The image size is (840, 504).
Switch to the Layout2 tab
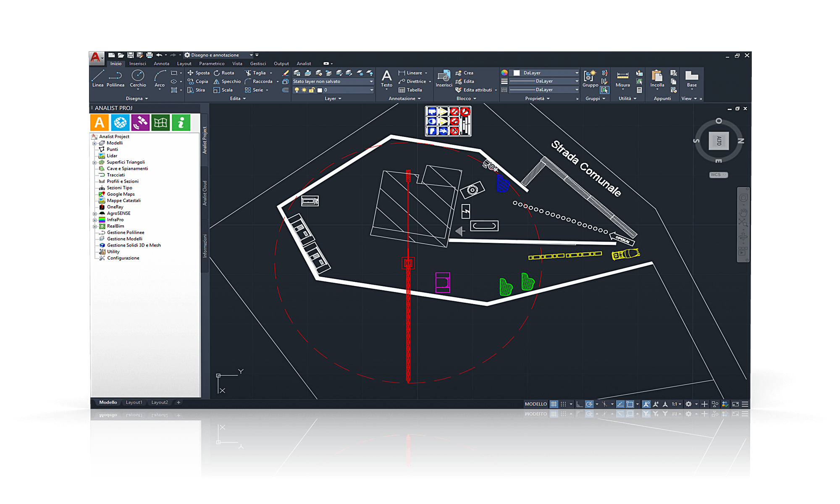pyautogui.click(x=160, y=402)
